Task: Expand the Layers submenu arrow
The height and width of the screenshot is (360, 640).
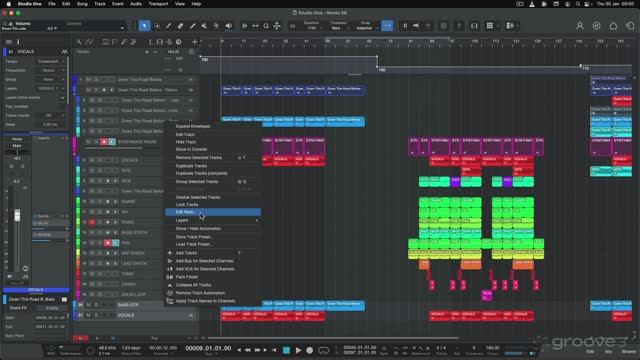Action: point(257,220)
